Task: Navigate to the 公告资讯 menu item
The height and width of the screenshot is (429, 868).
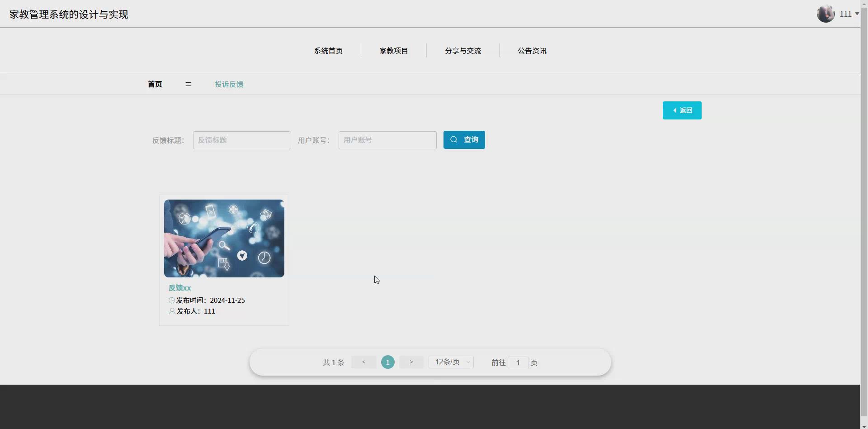Action: click(x=532, y=50)
